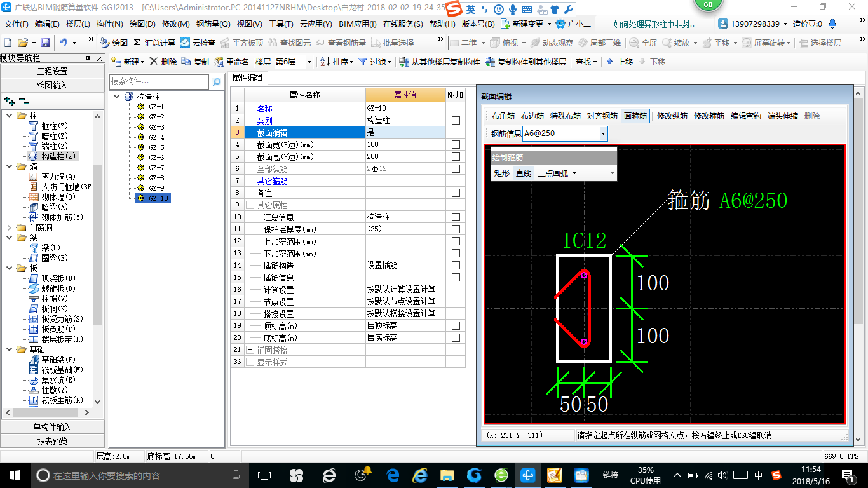Open 楼层 第6层 floor dropdown
868x488 pixels.
[x=309, y=62]
